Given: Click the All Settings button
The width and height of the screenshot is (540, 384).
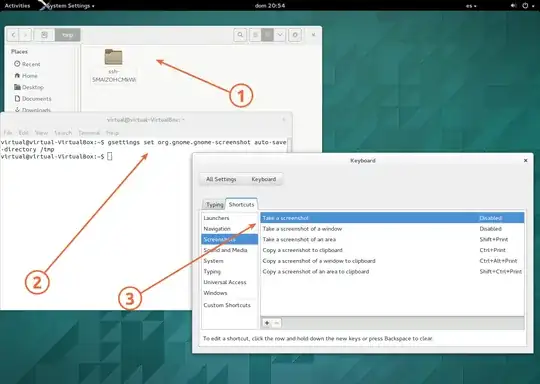Looking at the screenshot, I should [x=221, y=179].
